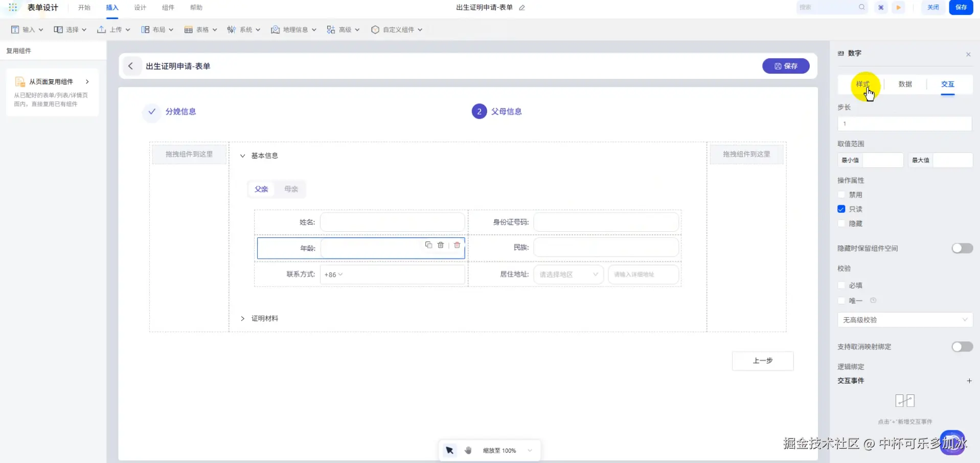980x463 pixels.
Task: Click the pencil icon beside form title
Action: (522, 8)
